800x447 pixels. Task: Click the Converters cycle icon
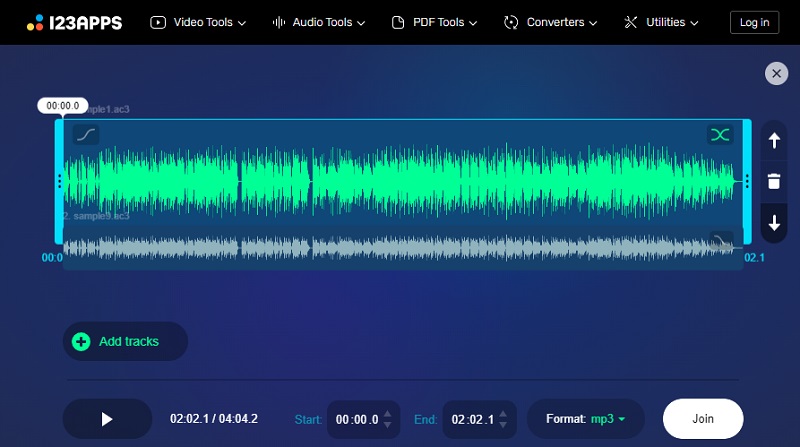(x=511, y=22)
